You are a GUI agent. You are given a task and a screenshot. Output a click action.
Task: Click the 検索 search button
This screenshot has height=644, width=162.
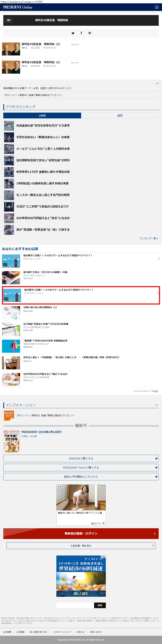[x=100, y=605]
